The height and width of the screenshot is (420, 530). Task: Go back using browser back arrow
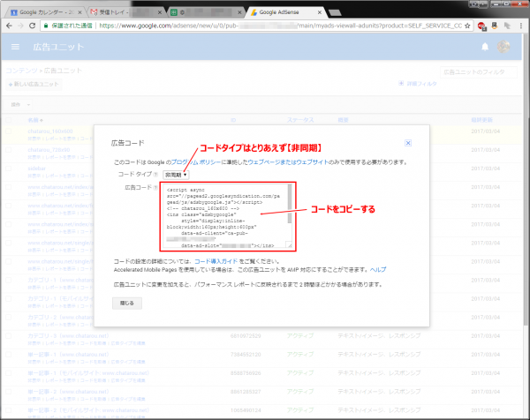point(9,26)
